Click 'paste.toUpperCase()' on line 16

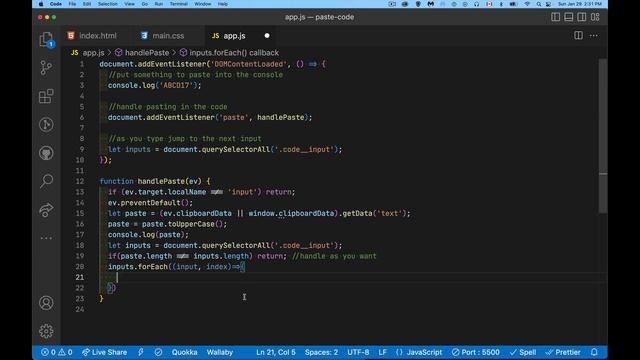point(182,224)
